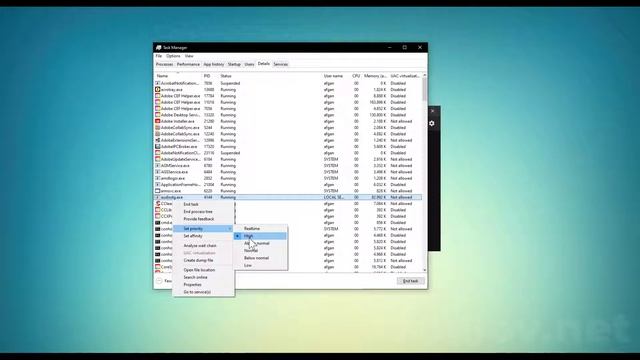Choose Set affinity in context menu
The height and width of the screenshot is (360, 640).
coord(203,236)
